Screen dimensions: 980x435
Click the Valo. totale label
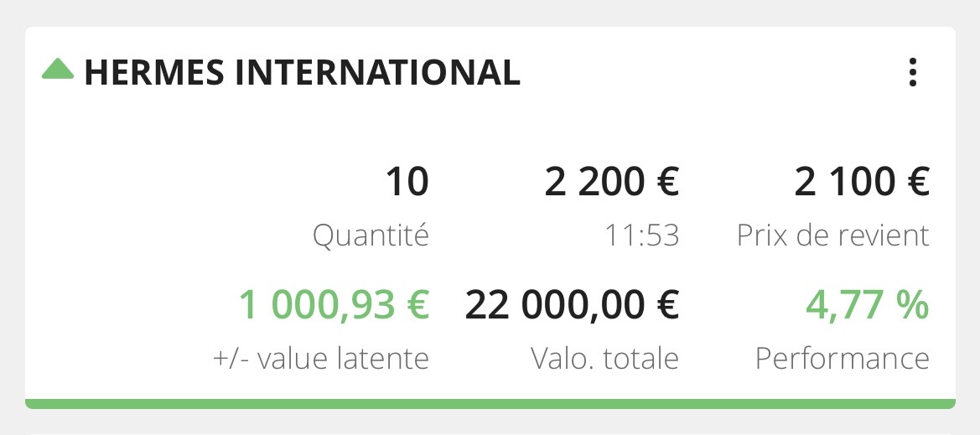pyautogui.click(x=604, y=359)
